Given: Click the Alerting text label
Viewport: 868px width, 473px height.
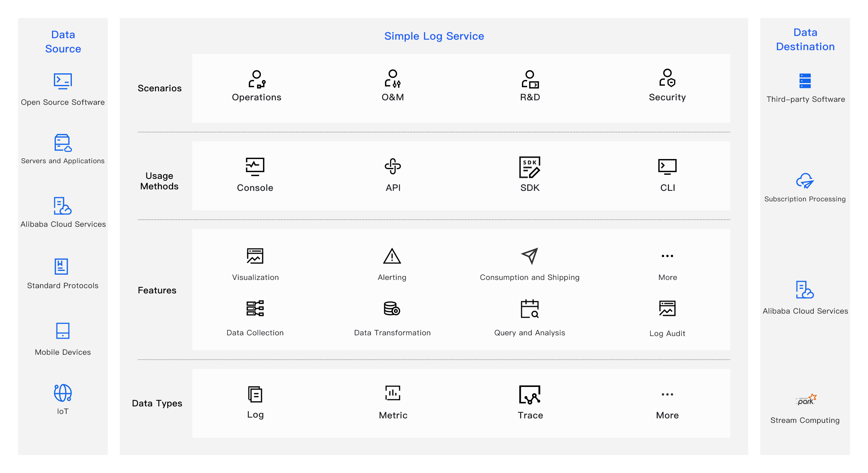Looking at the screenshot, I should tap(392, 278).
